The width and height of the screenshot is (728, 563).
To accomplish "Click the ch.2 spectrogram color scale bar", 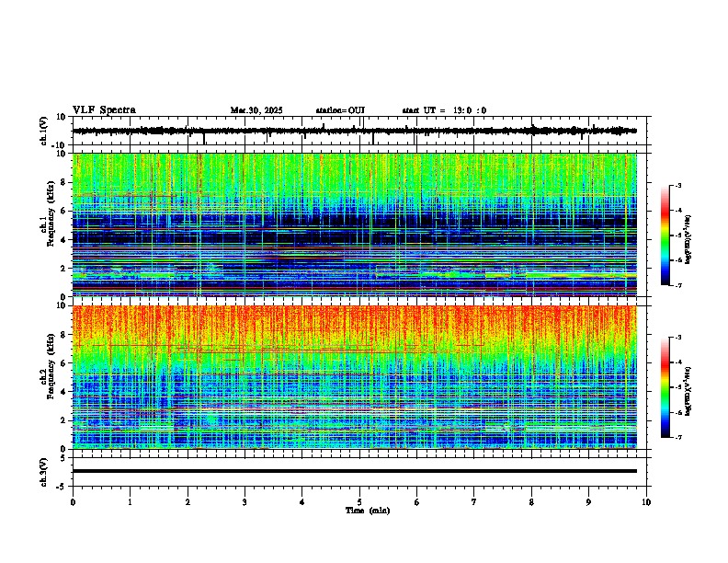I will tap(665, 387).
